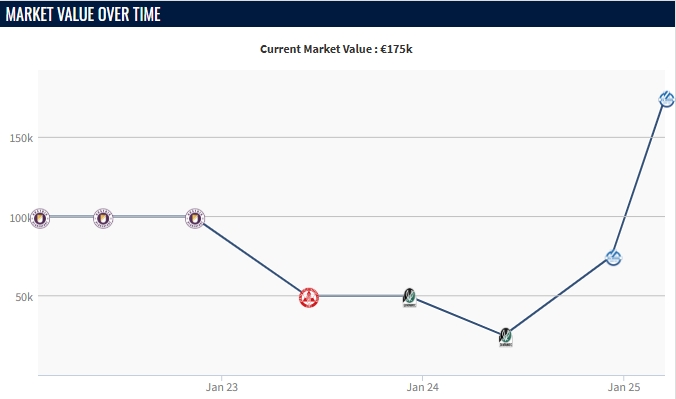
Task: Click the 50k axis label
Action: [24, 297]
